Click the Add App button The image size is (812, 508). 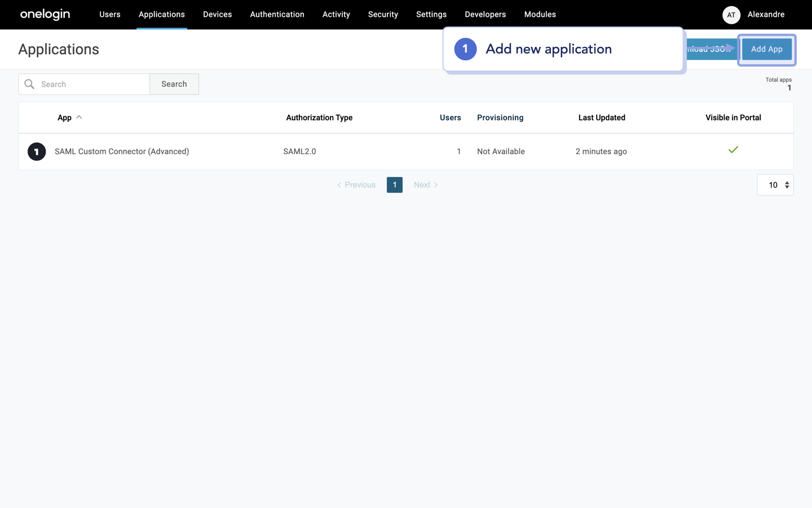[767, 49]
